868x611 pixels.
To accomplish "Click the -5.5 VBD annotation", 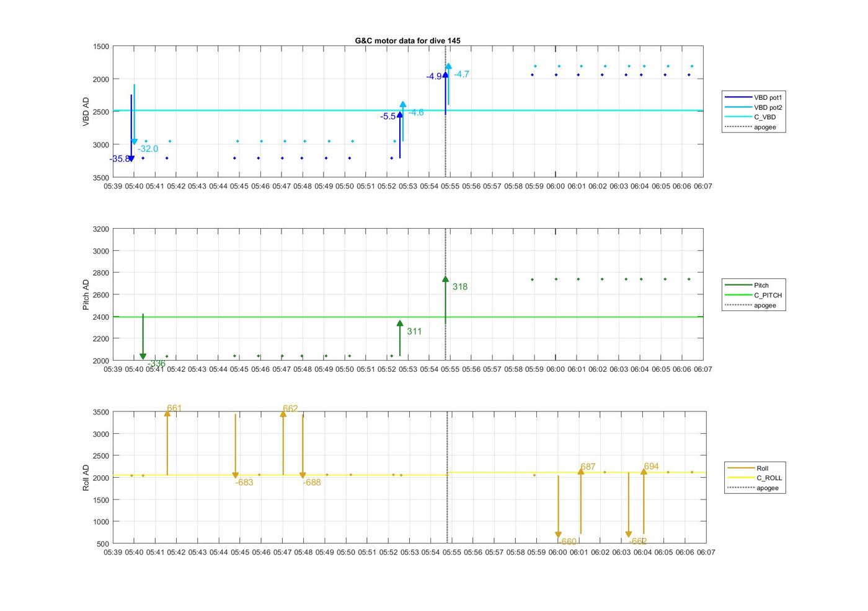I will tap(388, 116).
